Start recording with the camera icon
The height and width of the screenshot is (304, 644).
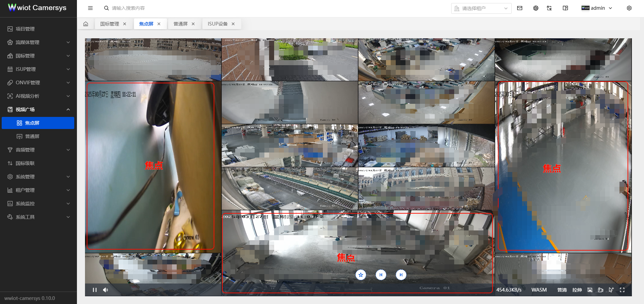[x=600, y=290]
